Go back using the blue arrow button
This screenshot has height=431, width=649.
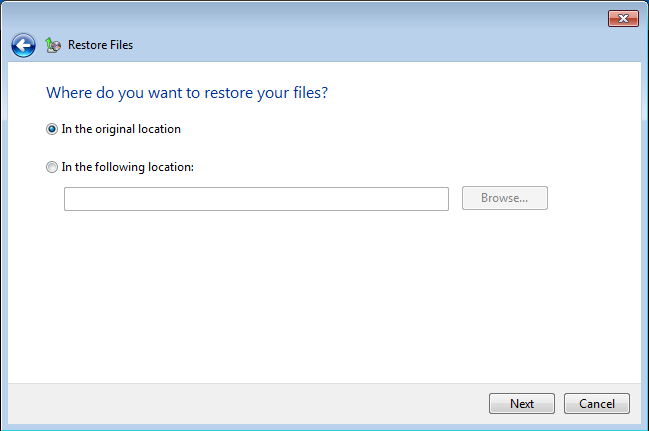23,45
